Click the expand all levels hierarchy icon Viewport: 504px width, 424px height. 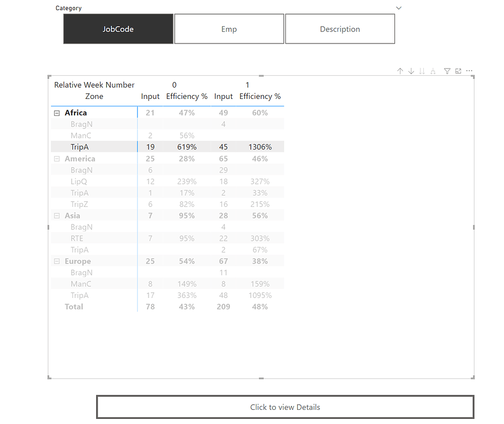pyautogui.click(x=433, y=71)
